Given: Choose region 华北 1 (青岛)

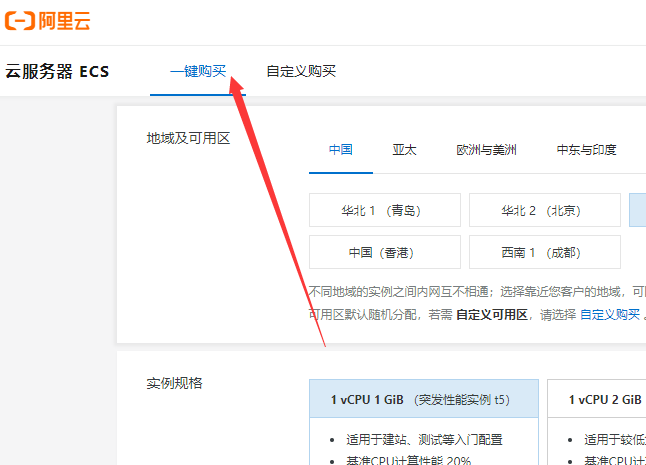Looking at the screenshot, I should (385, 210).
